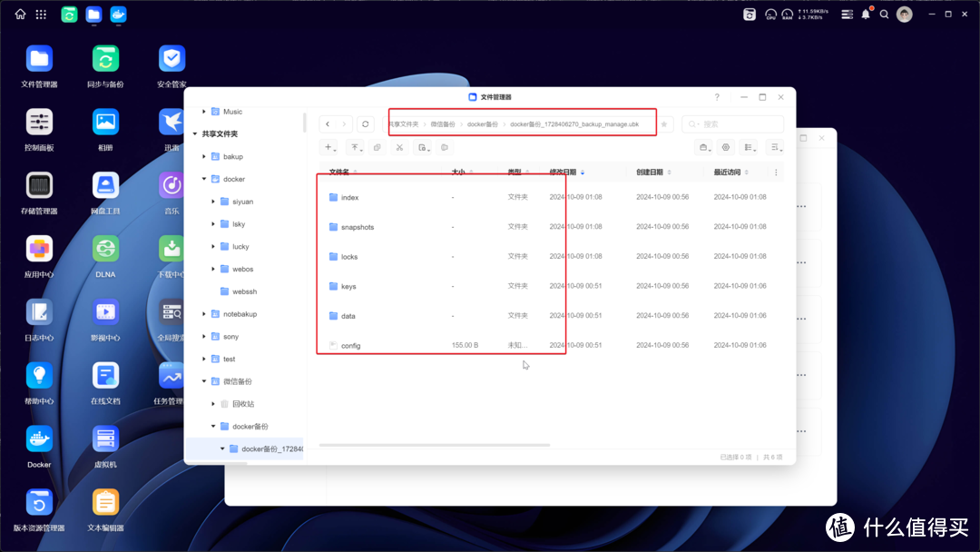The height and width of the screenshot is (552, 980).
Task: Collapse the docker folder in sidebar tree
Action: (204, 179)
